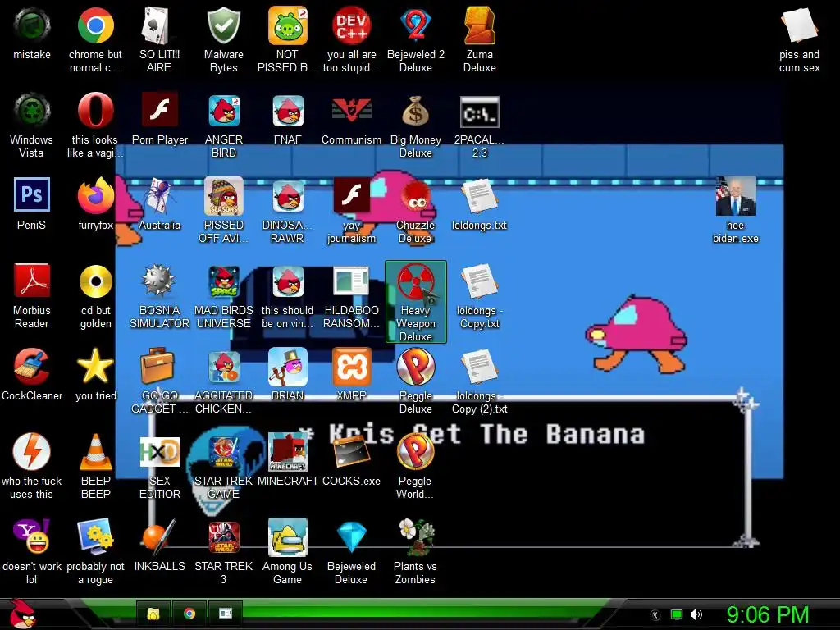Launch "Peggle World..." icon
Viewport: 840px width, 630px height.
(416, 452)
